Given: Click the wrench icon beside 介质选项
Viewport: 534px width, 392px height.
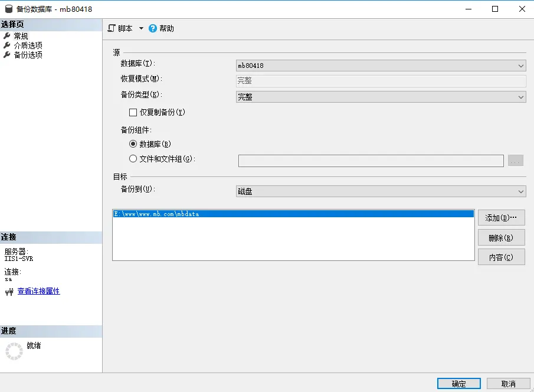Looking at the screenshot, I should (x=7, y=45).
